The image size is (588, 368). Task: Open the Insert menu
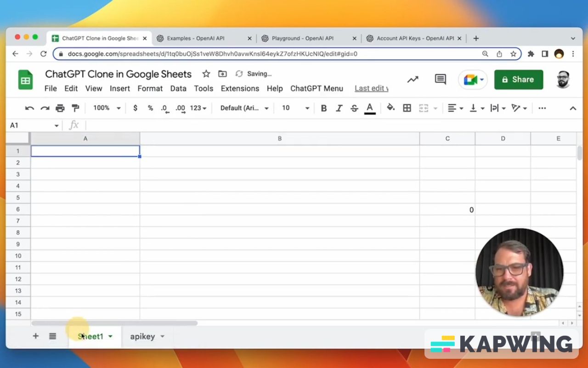point(120,88)
